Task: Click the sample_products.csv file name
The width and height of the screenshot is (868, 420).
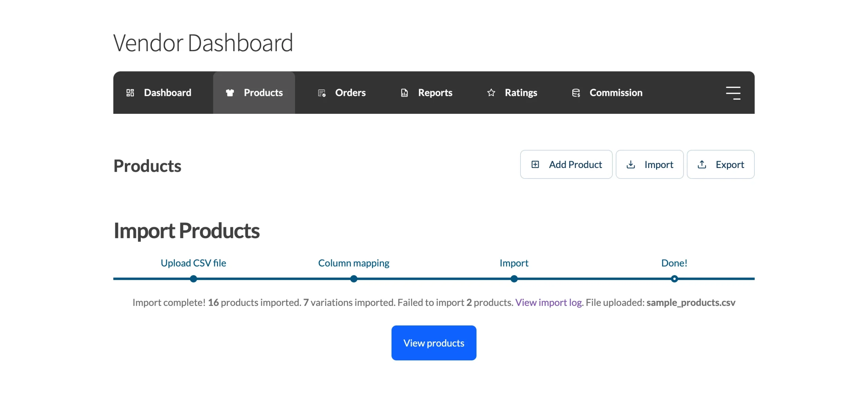Action: pyautogui.click(x=691, y=302)
